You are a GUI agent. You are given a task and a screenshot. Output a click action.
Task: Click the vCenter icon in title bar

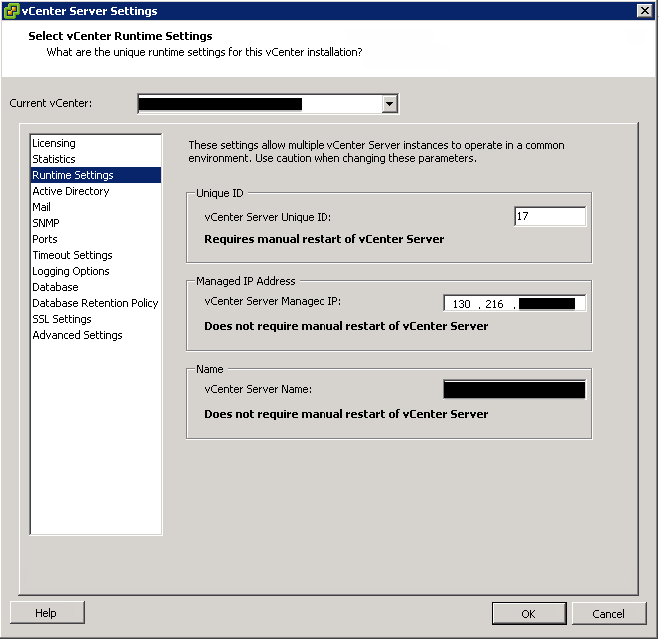pos(11,11)
